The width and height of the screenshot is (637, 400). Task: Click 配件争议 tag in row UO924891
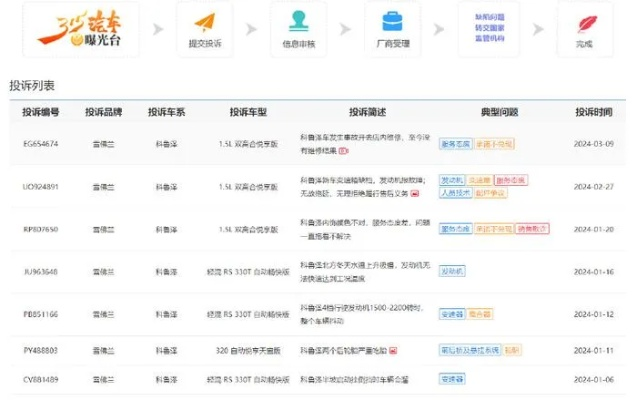click(x=490, y=193)
